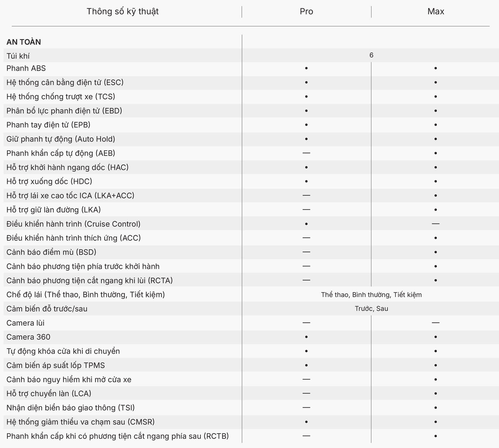Click the Pro dot for Cruise Control

pyautogui.click(x=306, y=224)
